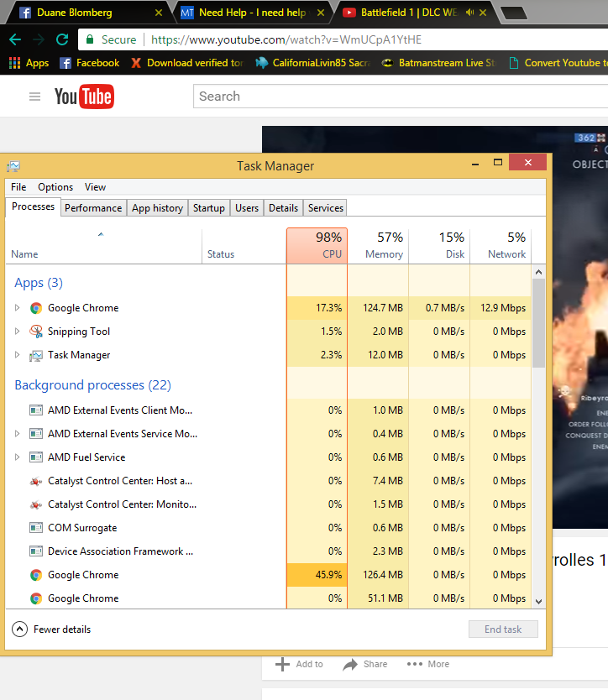The width and height of the screenshot is (608, 700).
Task: Open the Facebook bookmark
Action: click(x=89, y=63)
